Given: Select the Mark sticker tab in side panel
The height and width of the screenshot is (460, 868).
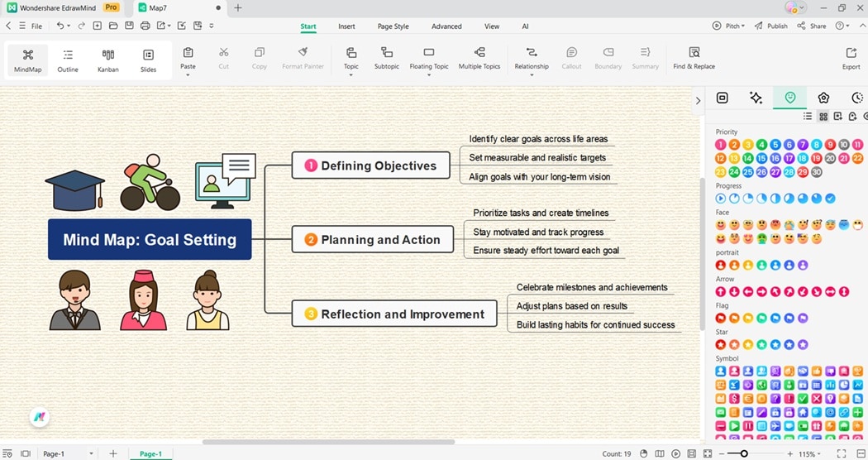Looking at the screenshot, I should pos(790,98).
